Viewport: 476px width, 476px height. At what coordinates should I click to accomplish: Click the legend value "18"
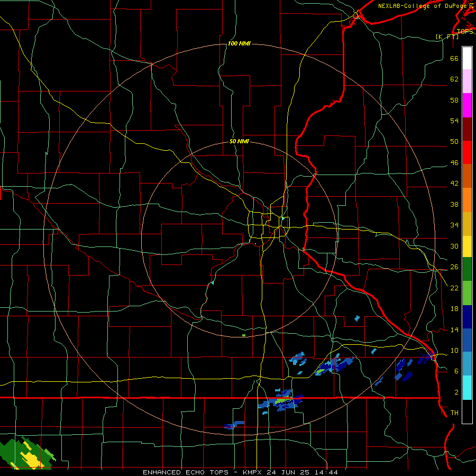[454, 309]
